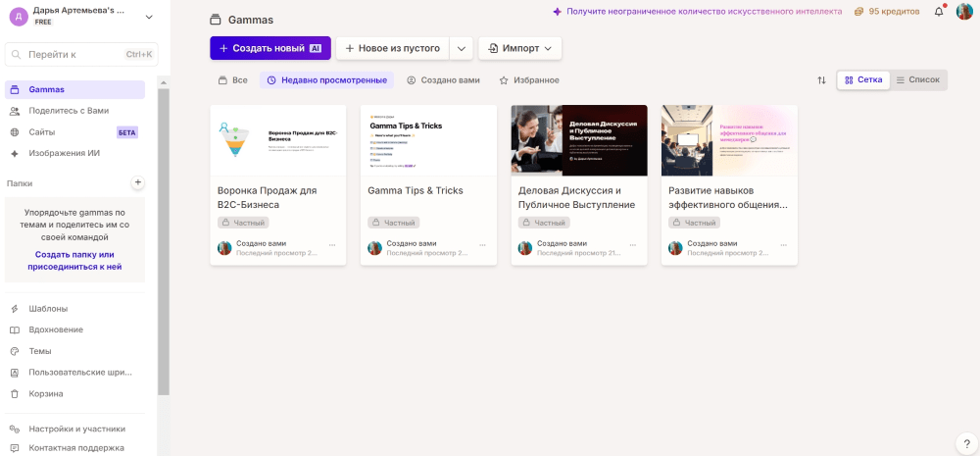The width and height of the screenshot is (980, 456).
Task: Open Контактная поддержка
Action: [x=75, y=448]
